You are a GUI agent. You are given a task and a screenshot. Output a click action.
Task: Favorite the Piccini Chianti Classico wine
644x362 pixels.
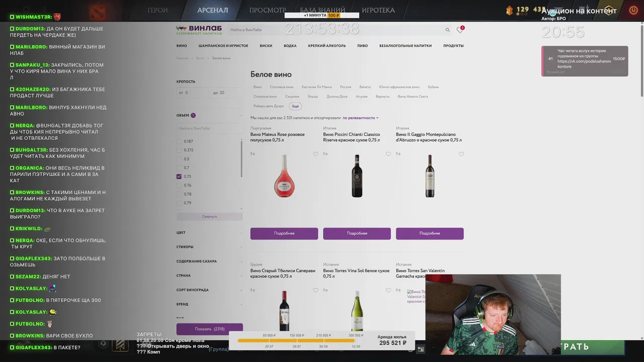388,154
